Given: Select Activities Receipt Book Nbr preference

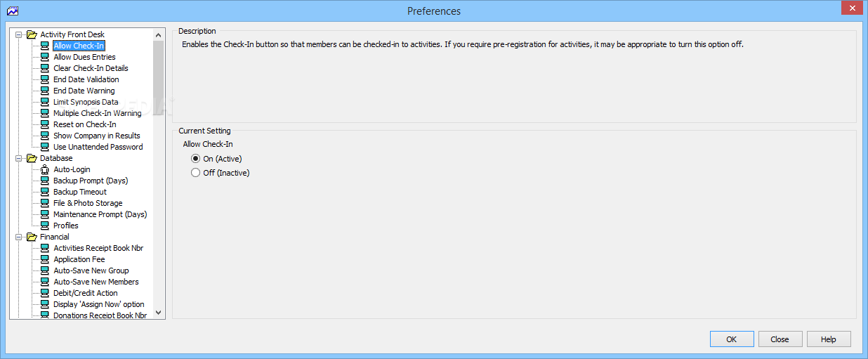Looking at the screenshot, I should pyautogui.click(x=98, y=248).
